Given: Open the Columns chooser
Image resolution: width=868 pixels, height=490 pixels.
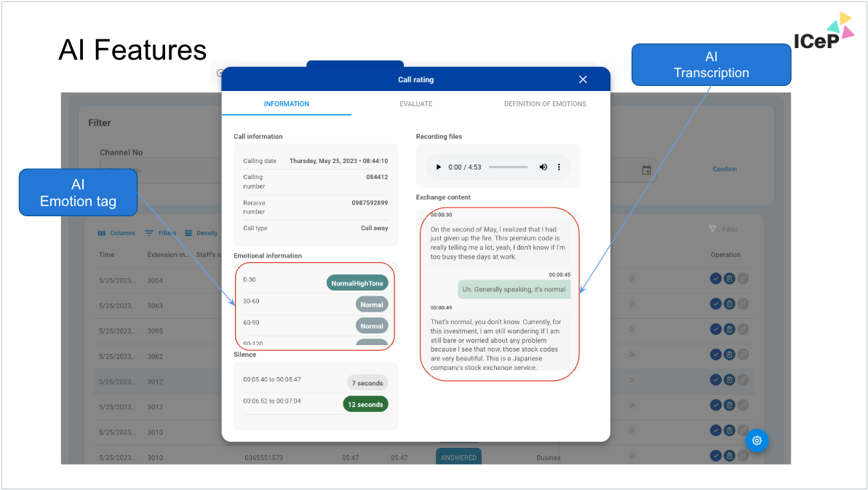Looking at the screenshot, I should click(x=116, y=233).
